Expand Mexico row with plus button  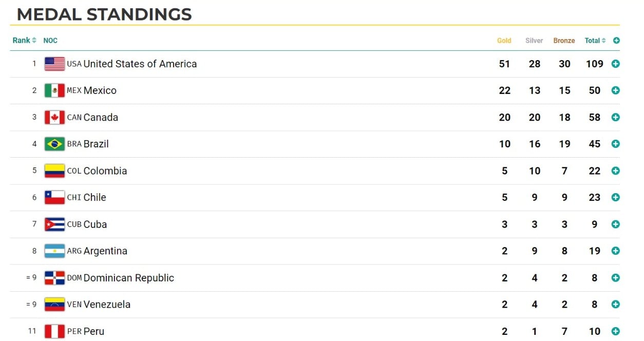[x=615, y=90]
